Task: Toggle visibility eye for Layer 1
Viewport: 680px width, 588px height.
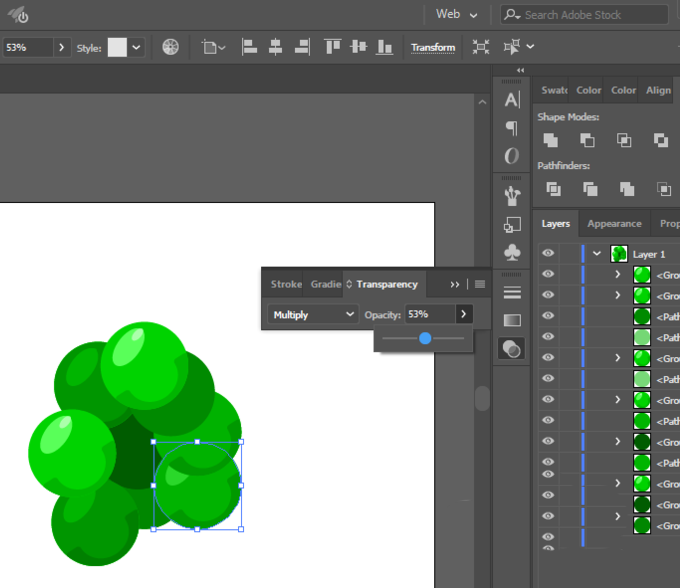Action: click(548, 254)
